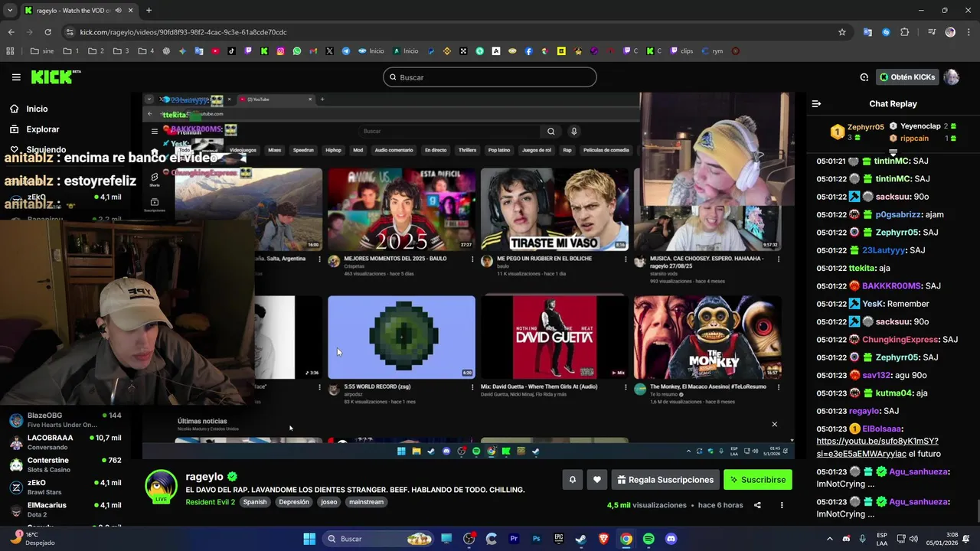Click the Obtén KICKs button
This screenshot has width=980, height=551.
coord(907,77)
